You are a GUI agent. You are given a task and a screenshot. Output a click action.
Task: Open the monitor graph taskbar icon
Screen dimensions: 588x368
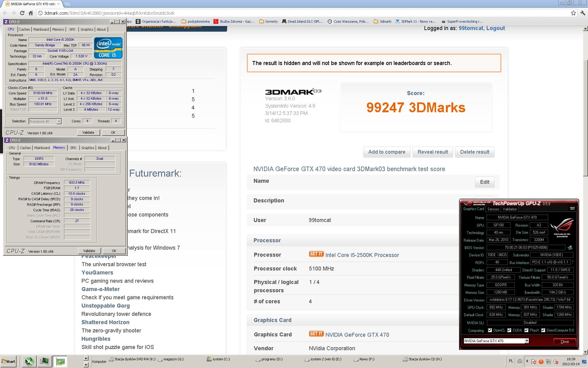pyautogui.click(x=44, y=362)
